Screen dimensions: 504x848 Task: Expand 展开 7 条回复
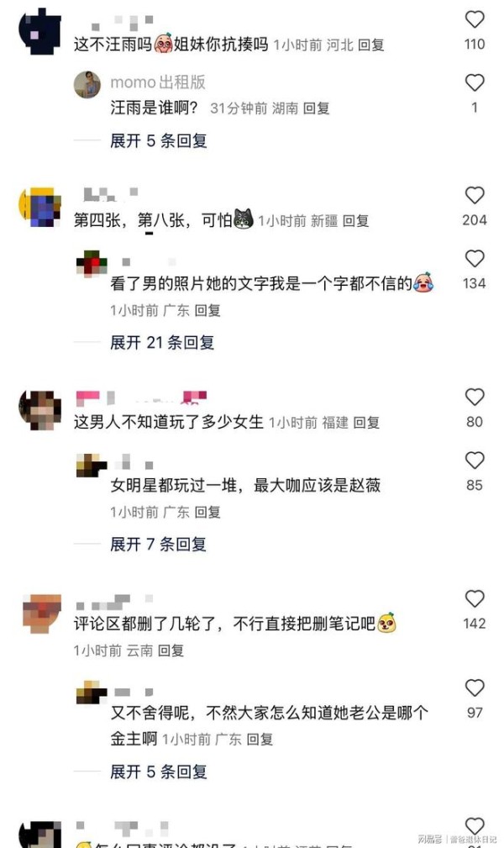[x=159, y=544]
